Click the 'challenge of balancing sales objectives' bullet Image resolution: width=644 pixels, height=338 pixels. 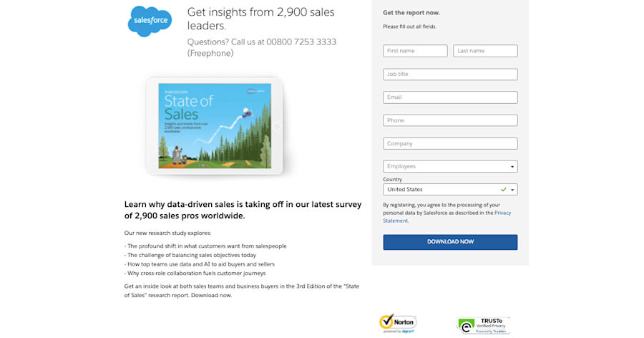pyautogui.click(x=190, y=256)
